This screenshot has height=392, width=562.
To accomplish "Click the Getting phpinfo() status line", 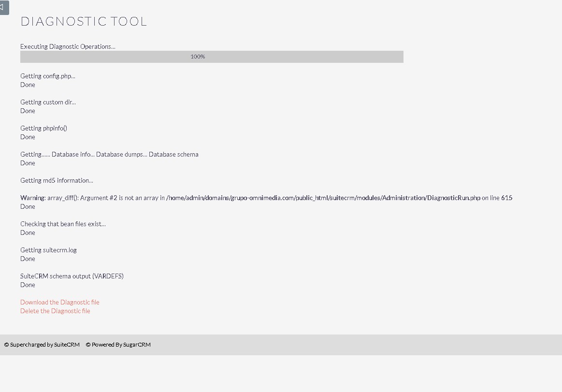I will [x=43, y=128].
